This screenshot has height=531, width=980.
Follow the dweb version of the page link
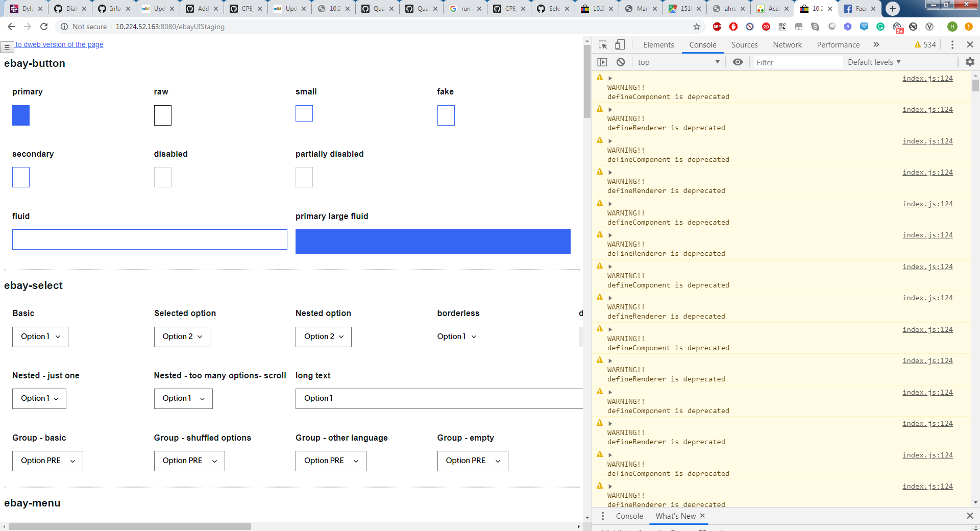pos(59,44)
